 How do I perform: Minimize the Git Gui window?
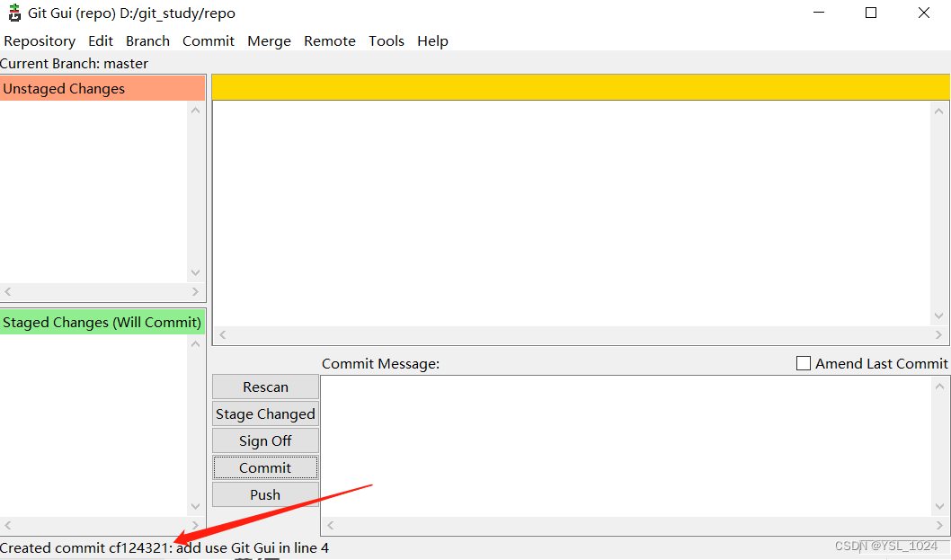coord(819,13)
